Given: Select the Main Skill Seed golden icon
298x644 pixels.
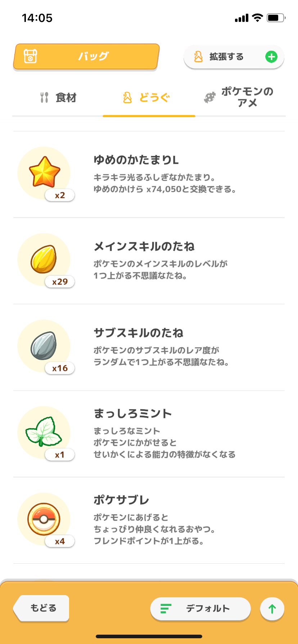Looking at the screenshot, I should pyautogui.click(x=44, y=259).
